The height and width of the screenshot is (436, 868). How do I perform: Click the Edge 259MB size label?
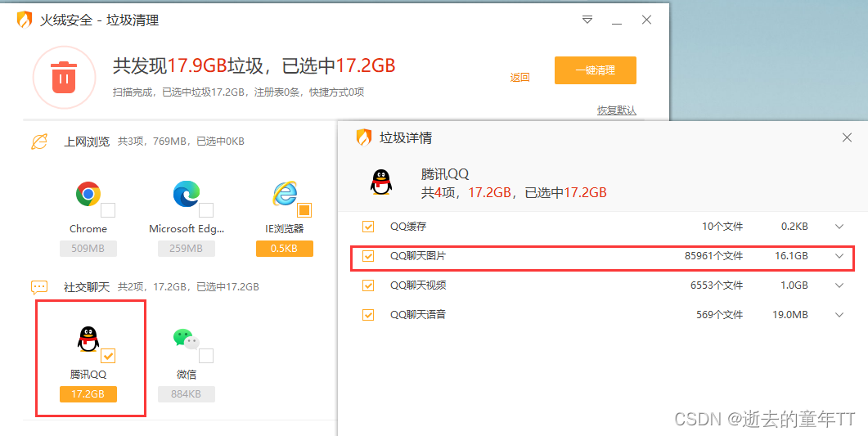186,249
